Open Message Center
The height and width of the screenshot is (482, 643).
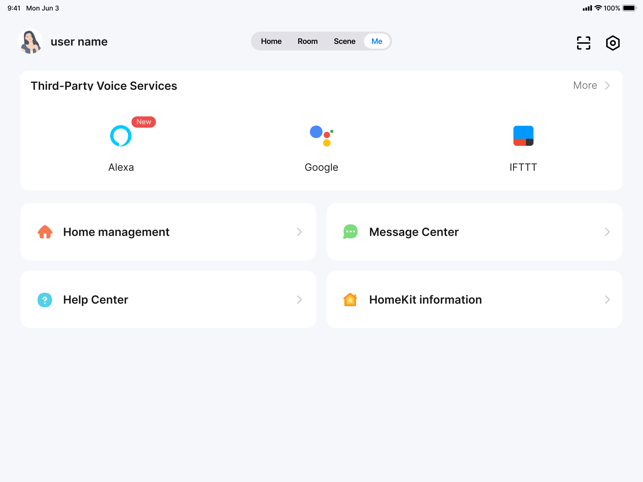[474, 232]
